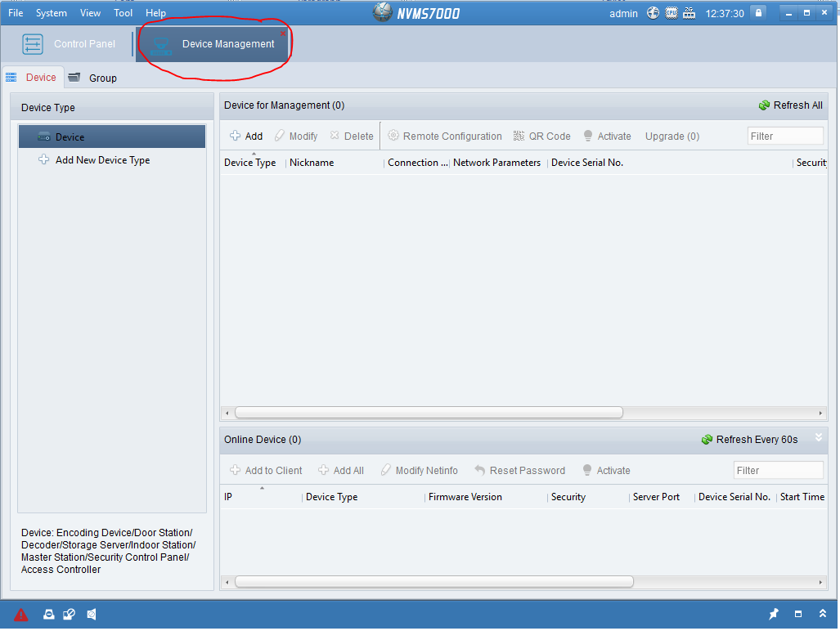The image size is (840, 631).
Task: Sort online devices by IP column
Action: pos(228,497)
